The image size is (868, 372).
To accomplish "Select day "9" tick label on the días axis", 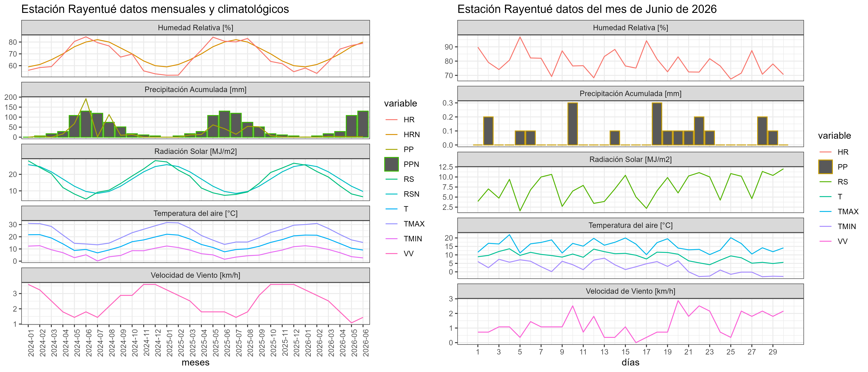I will click(562, 352).
